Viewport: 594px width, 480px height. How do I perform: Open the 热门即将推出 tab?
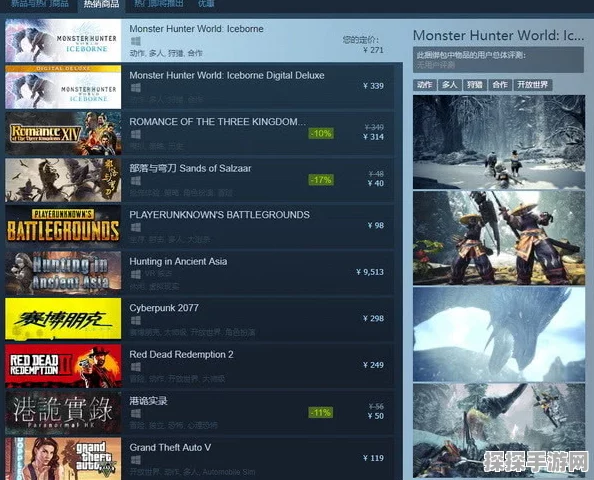[x=158, y=4]
